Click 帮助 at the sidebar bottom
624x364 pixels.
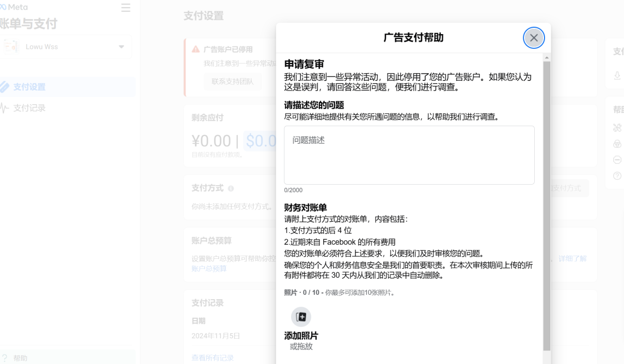[x=20, y=358]
